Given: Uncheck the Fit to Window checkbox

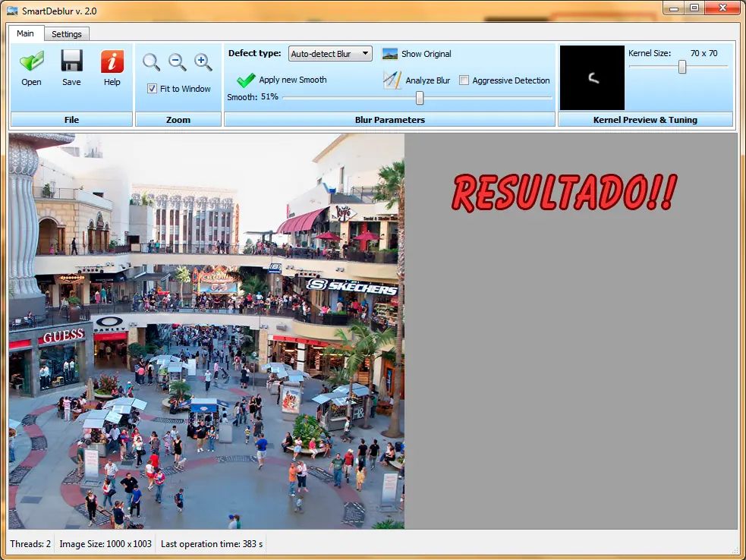Looking at the screenshot, I should [153, 89].
